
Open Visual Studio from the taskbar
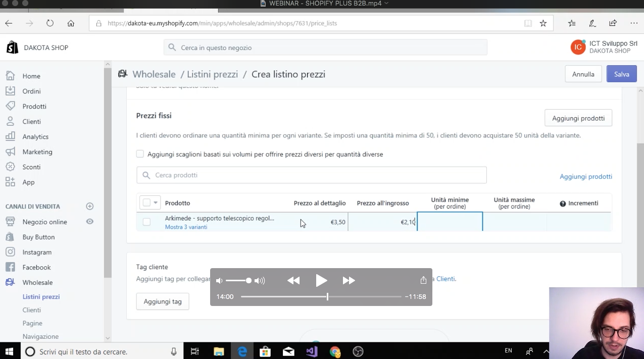312,351
